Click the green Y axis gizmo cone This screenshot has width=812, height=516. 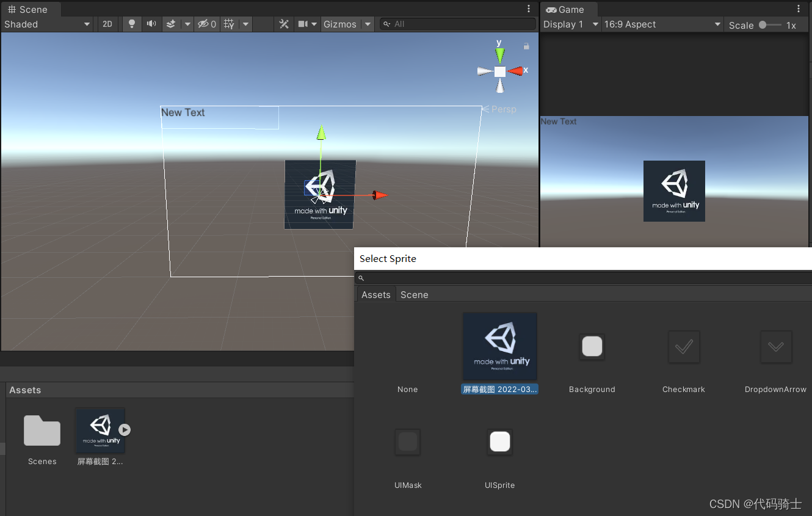pyautogui.click(x=500, y=55)
